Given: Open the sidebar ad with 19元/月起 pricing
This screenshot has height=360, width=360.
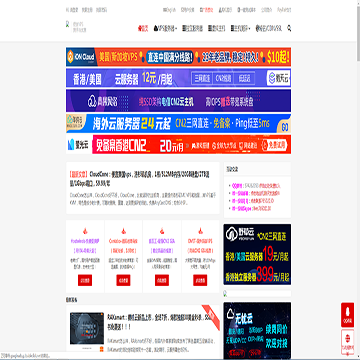Looking at the screenshot, I should coord(257,254).
